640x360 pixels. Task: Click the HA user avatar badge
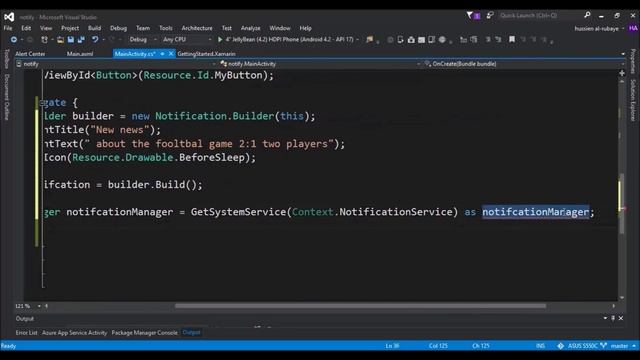tap(633, 28)
